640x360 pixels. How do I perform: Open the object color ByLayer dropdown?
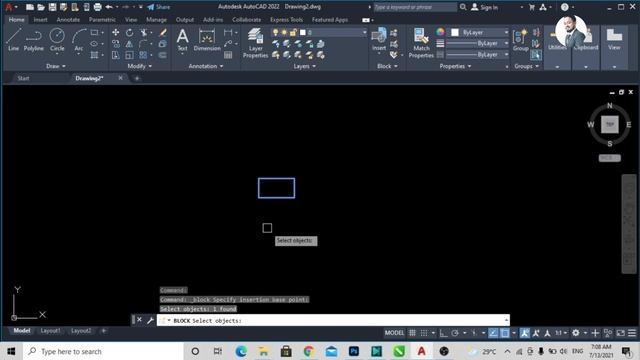click(479, 32)
